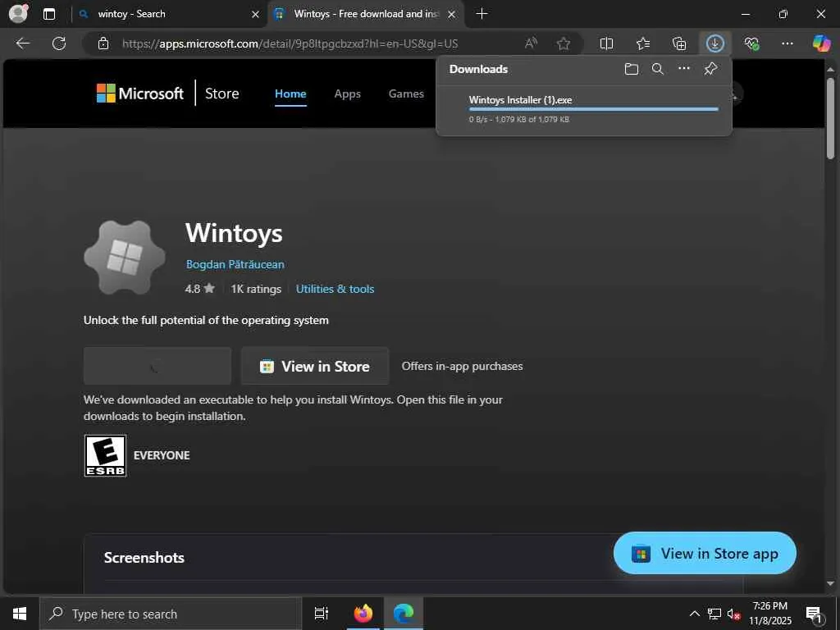This screenshot has width=840, height=630.
Task: Open Task View on the taskbar
Action: 322,614
